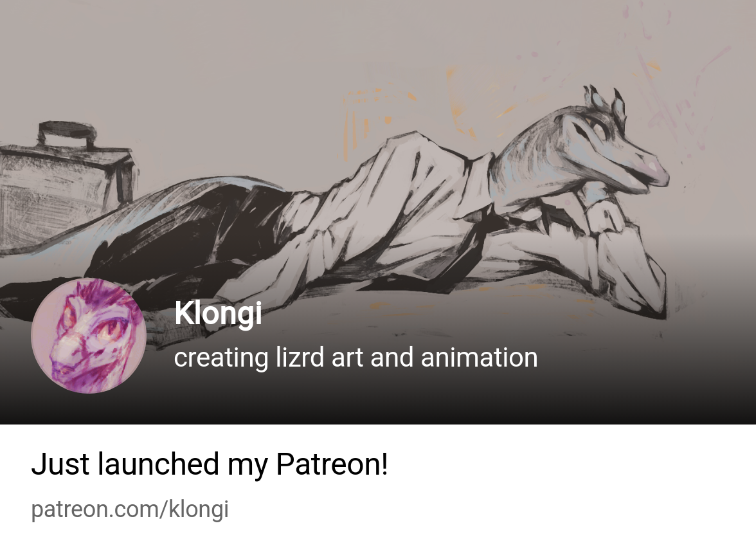
Task: Open the patreon.com/klongi link
Action: pos(130,509)
